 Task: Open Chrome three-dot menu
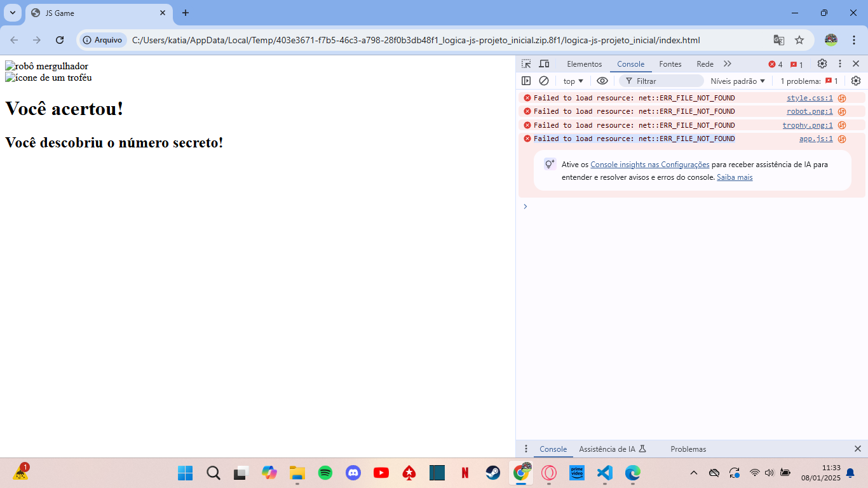click(853, 40)
